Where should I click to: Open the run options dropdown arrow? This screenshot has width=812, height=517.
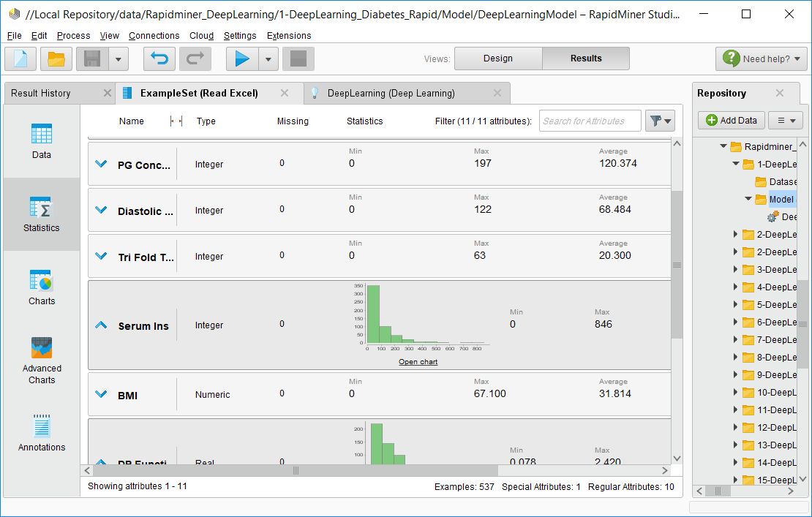pyautogui.click(x=268, y=59)
